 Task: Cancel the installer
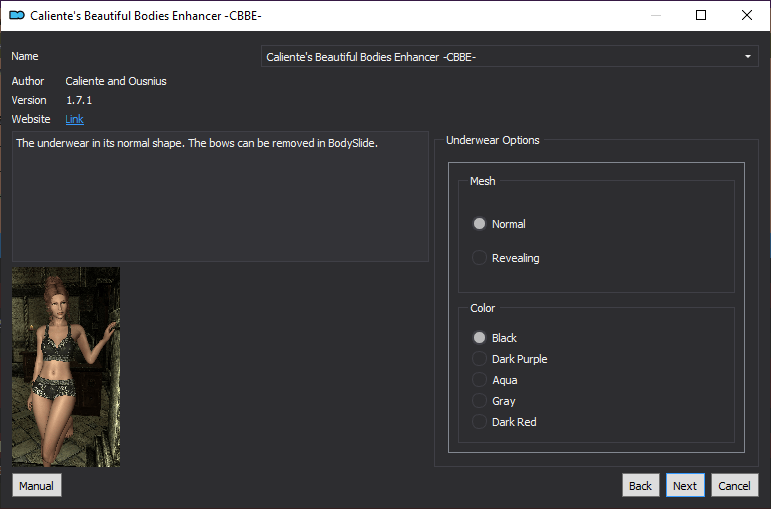(x=734, y=485)
